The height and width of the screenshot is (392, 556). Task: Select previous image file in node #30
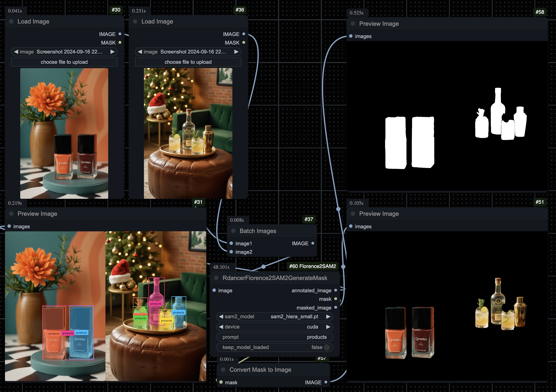point(16,52)
